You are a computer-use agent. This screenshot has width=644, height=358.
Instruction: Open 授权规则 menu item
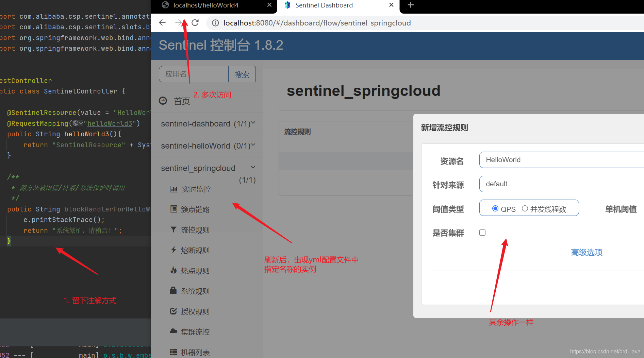click(195, 311)
